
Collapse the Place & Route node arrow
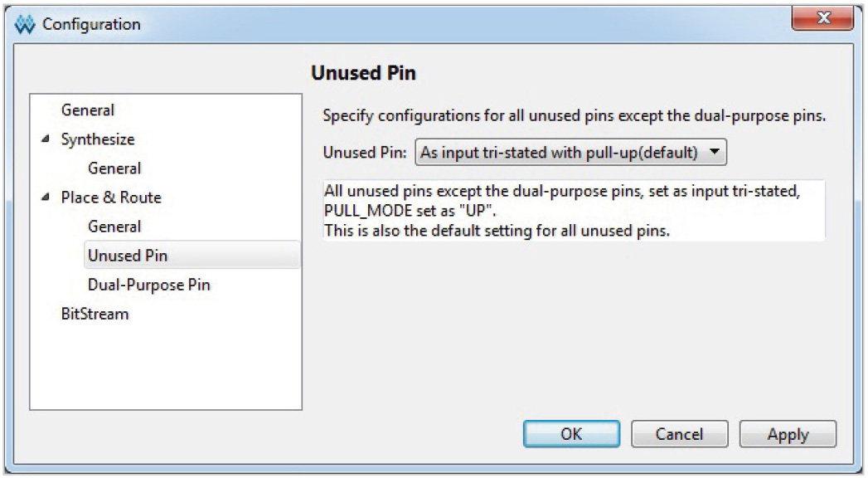click(x=46, y=198)
